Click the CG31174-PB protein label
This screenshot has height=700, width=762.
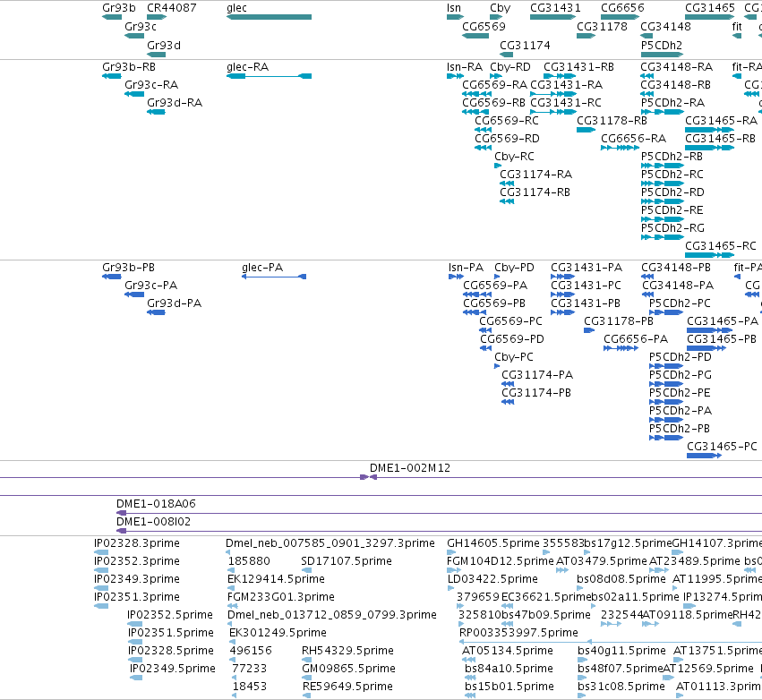[x=536, y=392]
